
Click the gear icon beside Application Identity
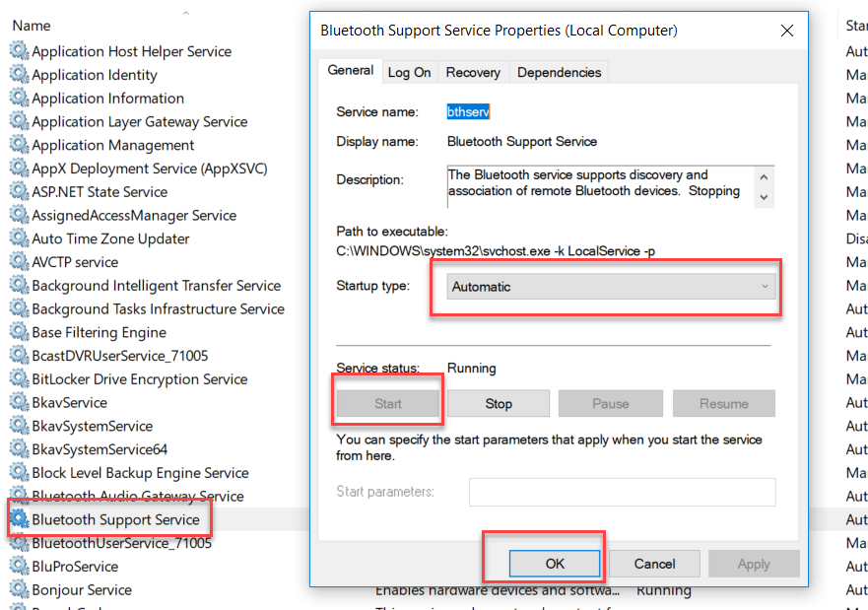click(x=19, y=75)
